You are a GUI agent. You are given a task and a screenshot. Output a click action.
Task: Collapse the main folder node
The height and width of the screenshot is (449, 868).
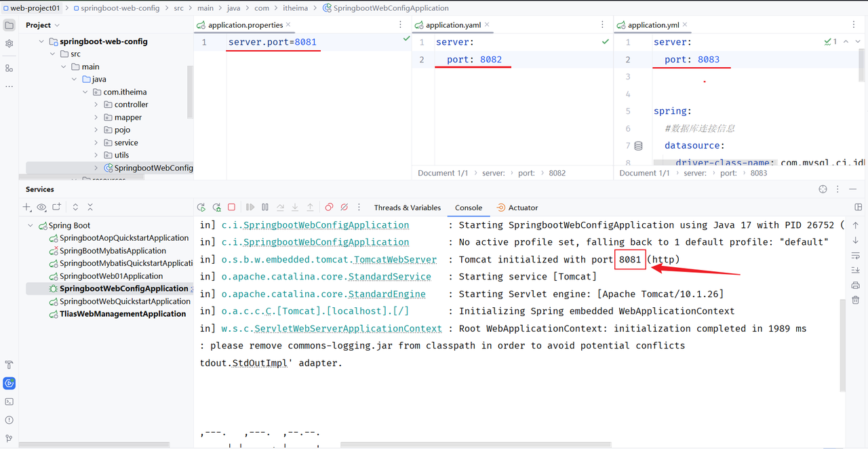point(63,66)
